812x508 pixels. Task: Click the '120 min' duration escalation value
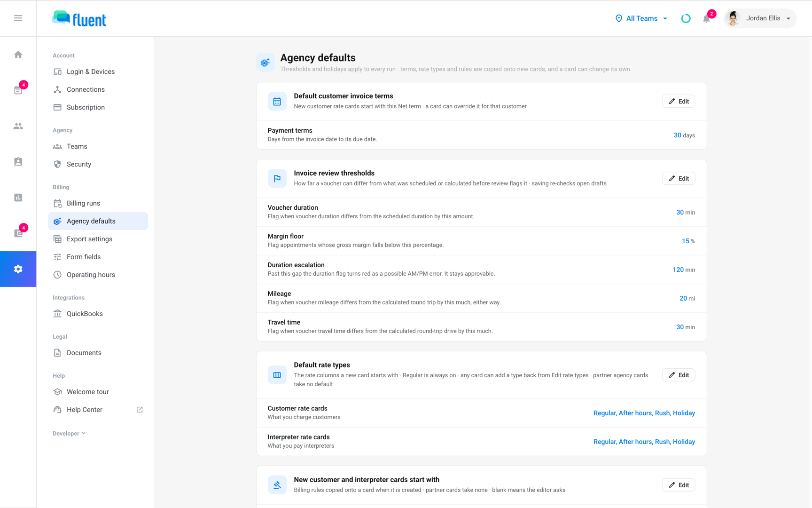pyautogui.click(x=684, y=270)
